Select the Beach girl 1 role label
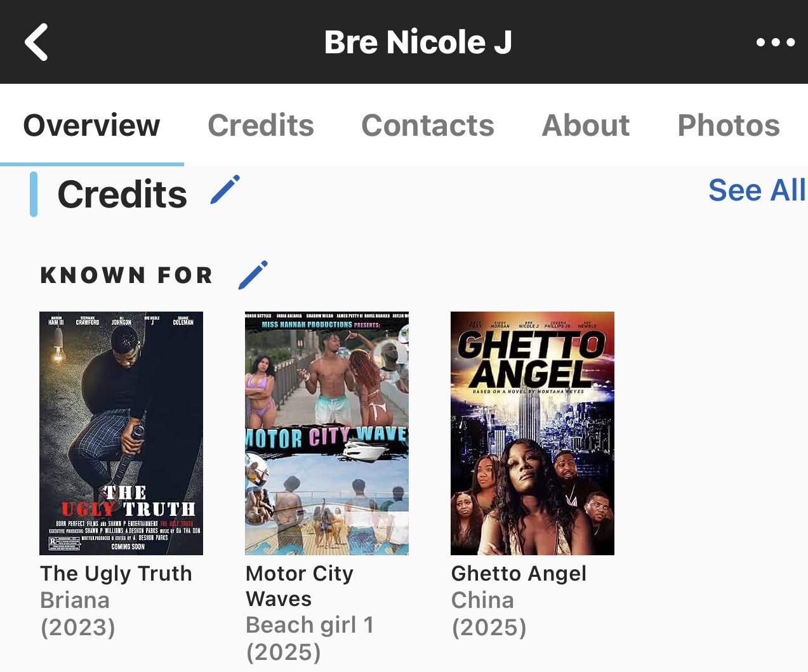Image resolution: width=808 pixels, height=672 pixels. point(310,625)
